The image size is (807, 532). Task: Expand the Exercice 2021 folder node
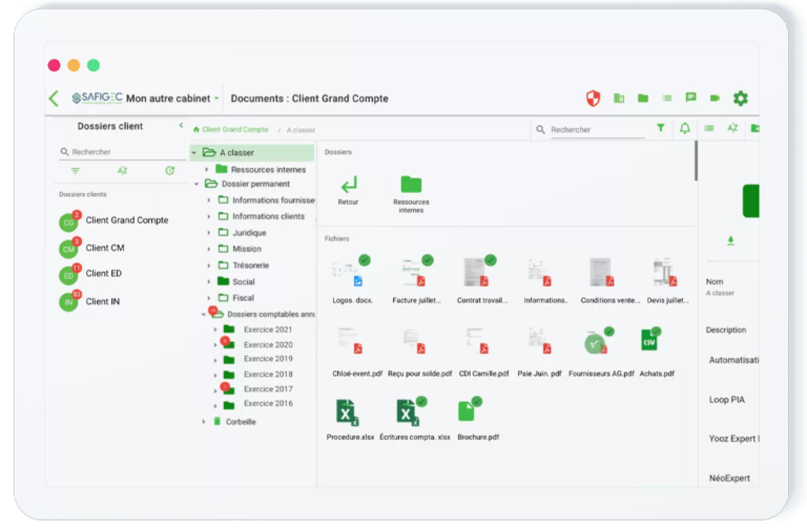pos(215,330)
